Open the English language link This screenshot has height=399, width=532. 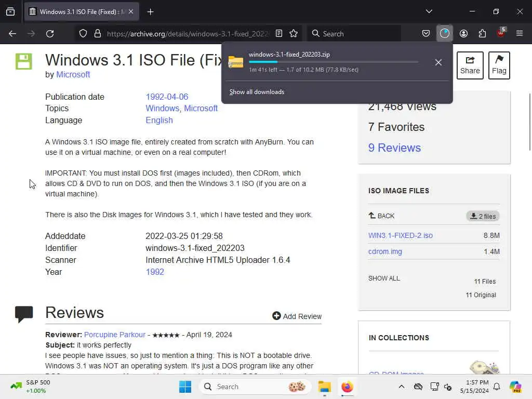(x=159, y=120)
